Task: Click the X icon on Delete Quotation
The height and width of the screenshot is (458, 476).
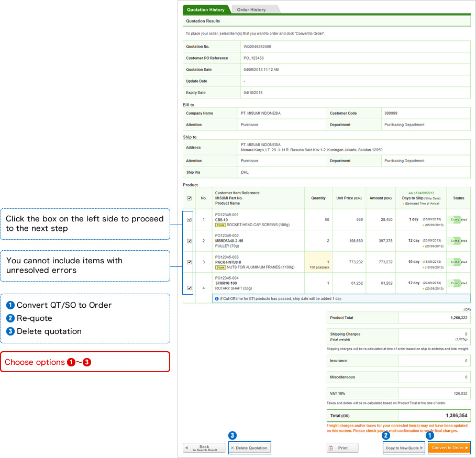Action: click(233, 448)
